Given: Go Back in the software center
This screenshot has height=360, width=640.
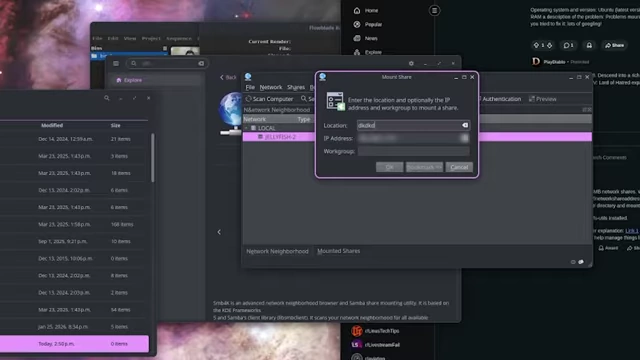Looking at the screenshot, I should point(228,77).
